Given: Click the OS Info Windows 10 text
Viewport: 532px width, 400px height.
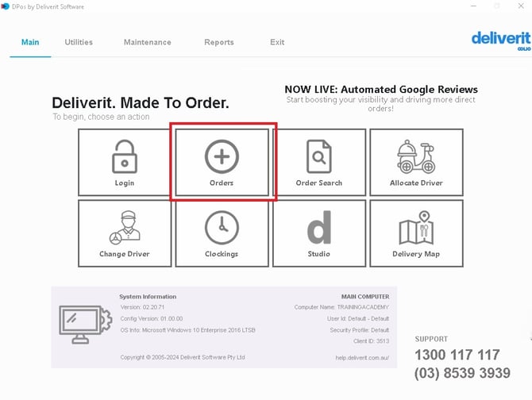Looking at the screenshot, I should 188,330.
